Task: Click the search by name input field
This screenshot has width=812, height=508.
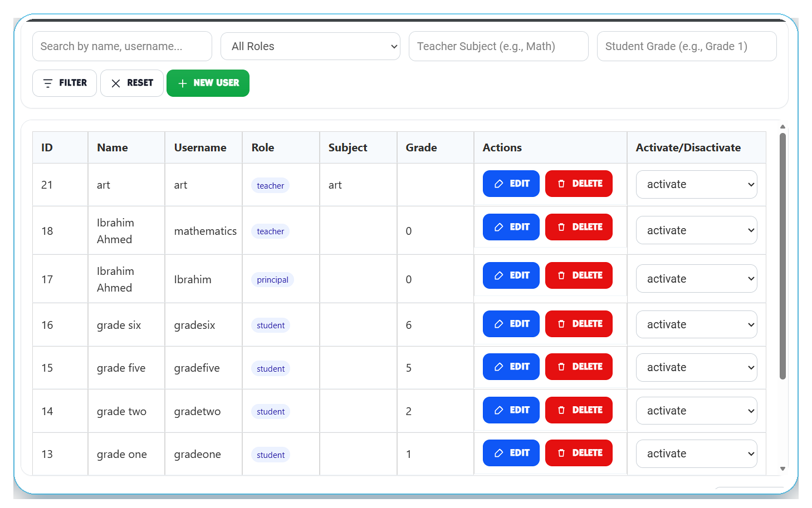Action: [122, 46]
